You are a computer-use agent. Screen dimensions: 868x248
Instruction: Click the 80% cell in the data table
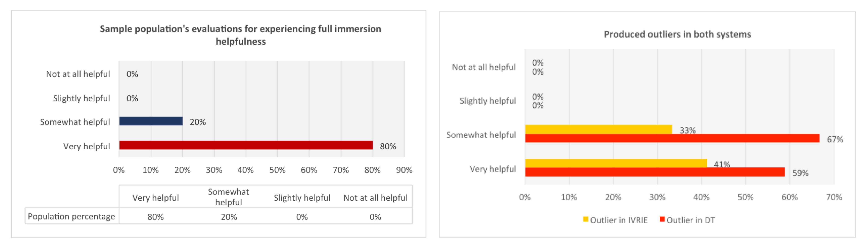tap(155, 217)
